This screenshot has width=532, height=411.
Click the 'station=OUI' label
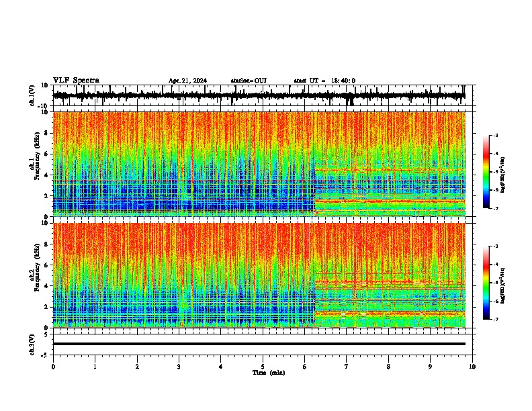click(249, 81)
